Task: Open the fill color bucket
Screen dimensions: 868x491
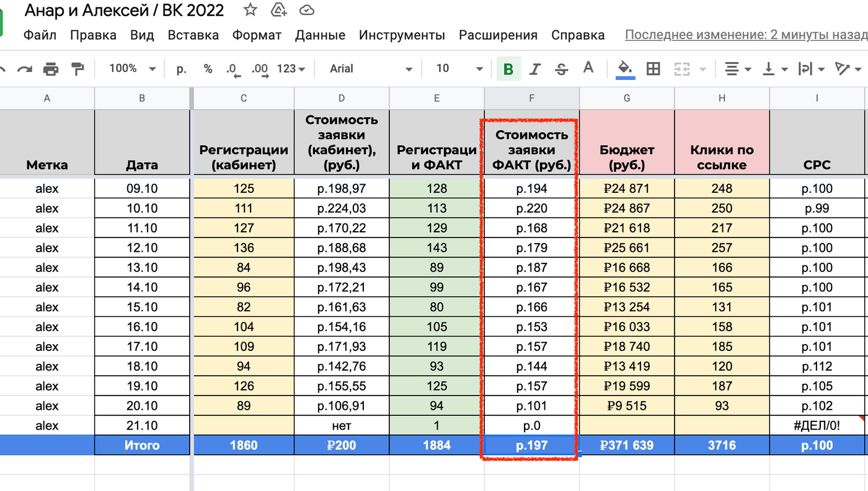Action: pyautogui.click(x=625, y=69)
